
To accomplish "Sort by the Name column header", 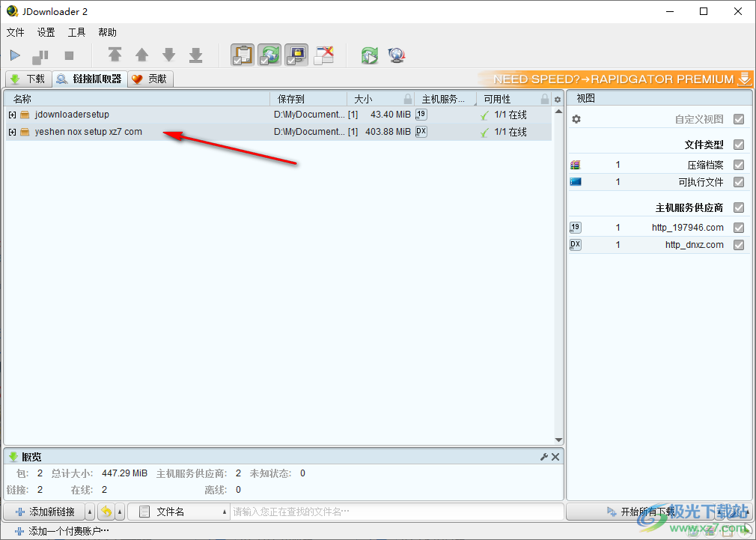I will (x=137, y=99).
